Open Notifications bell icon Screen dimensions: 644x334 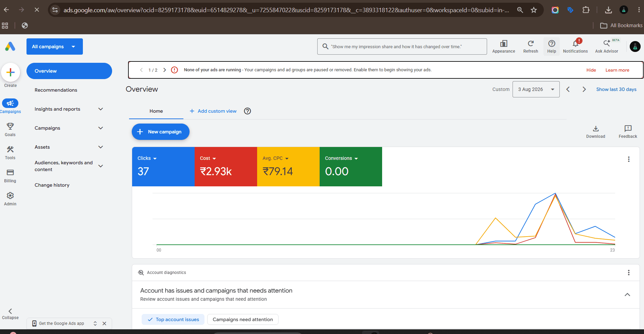tap(575, 47)
